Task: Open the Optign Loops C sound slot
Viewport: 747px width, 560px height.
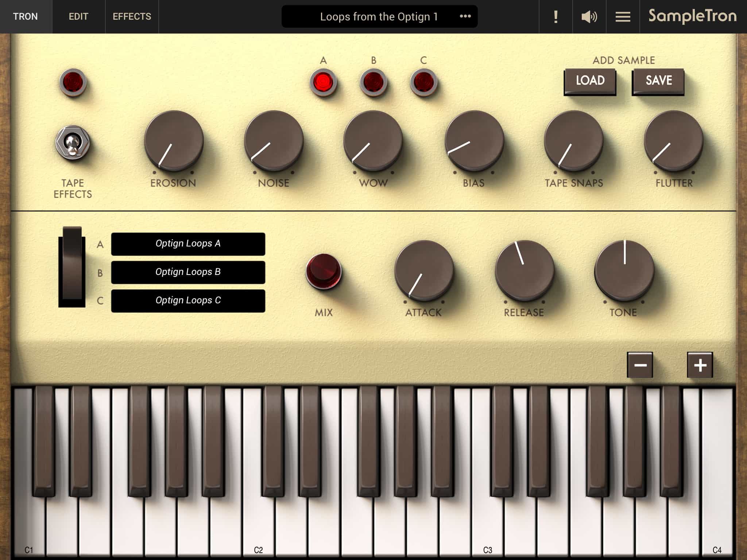Action: (x=188, y=301)
